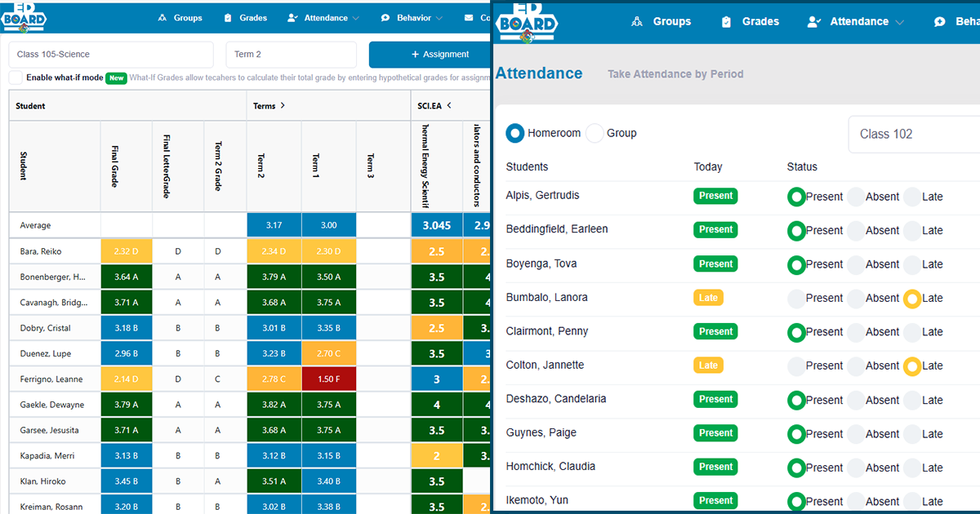Open the Class 105-Science dropdown

pos(110,55)
